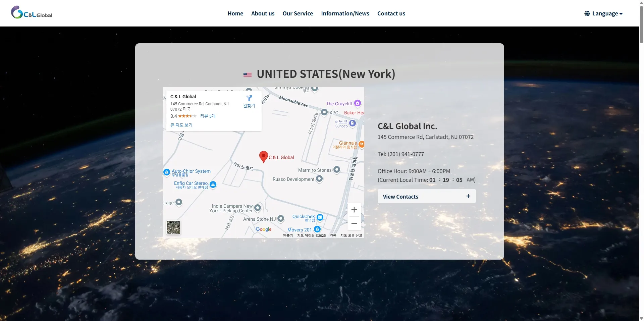Click the Enfiq Car Stereo shop marker

click(213, 184)
